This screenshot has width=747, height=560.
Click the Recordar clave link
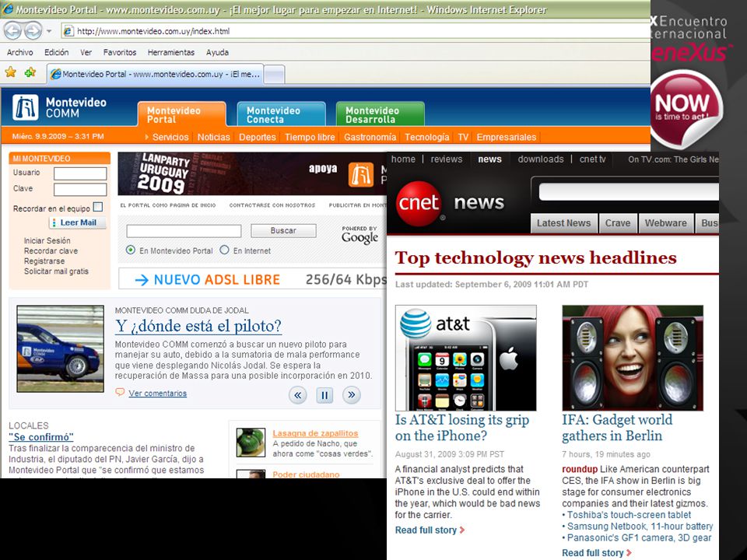(51, 251)
